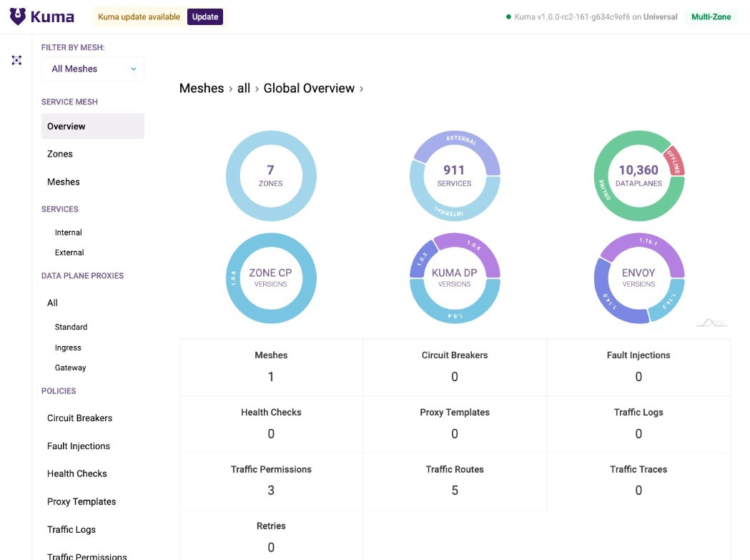Image resolution: width=750 pixels, height=560 pixels.
Task: Click the Kuma DP Versions donut chart
Action: pyautogui.click(x=455, y=278)
